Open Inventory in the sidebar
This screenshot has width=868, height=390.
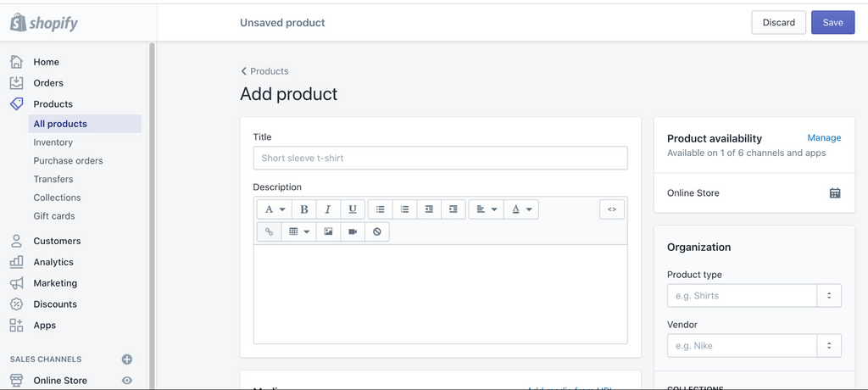pos(53,142)
